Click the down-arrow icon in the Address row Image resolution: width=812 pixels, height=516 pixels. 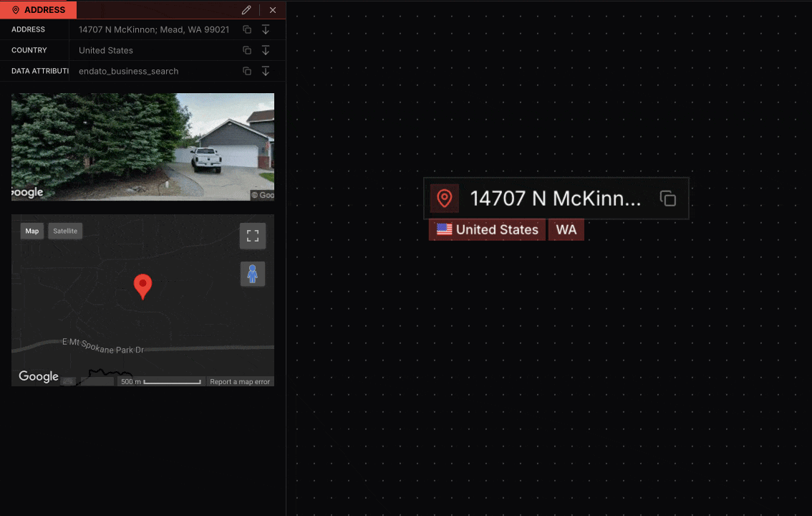pyautogui.click(x=266, y=29)
